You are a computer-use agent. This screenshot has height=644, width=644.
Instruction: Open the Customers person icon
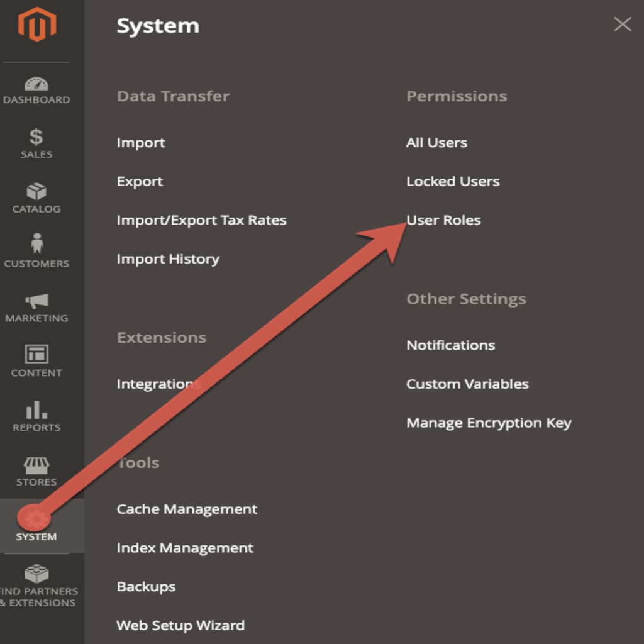[37, 243]
